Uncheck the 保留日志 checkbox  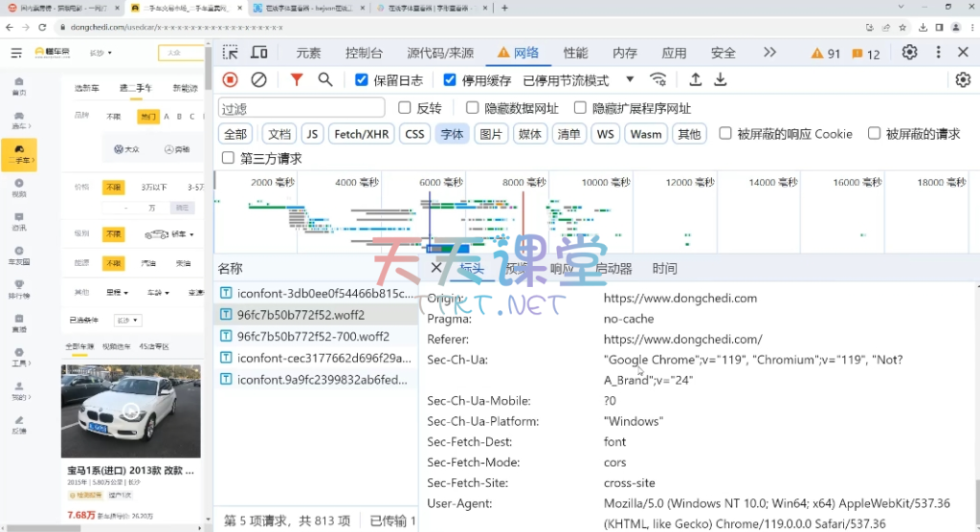pos(362,80)
